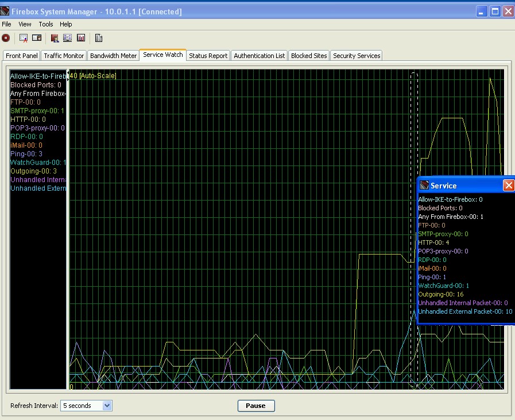515x420 pixels.
Task: Click Unhandled External Packet-00: 10 in popup
Action: tap(465, 311)
